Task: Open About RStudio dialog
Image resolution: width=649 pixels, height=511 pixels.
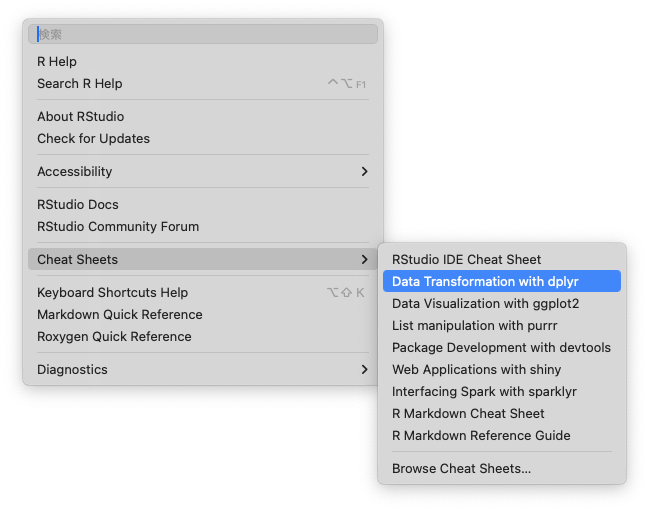Action: pos(81,117)
